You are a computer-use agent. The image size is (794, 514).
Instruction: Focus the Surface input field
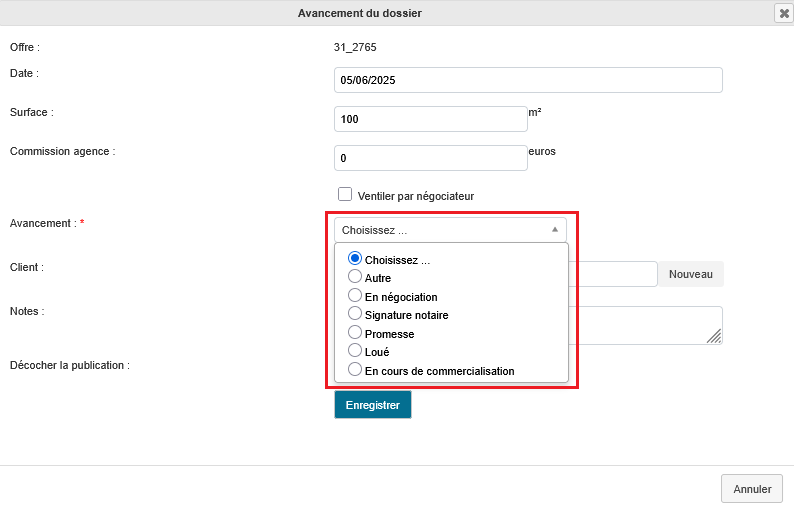tap(430, 119)
